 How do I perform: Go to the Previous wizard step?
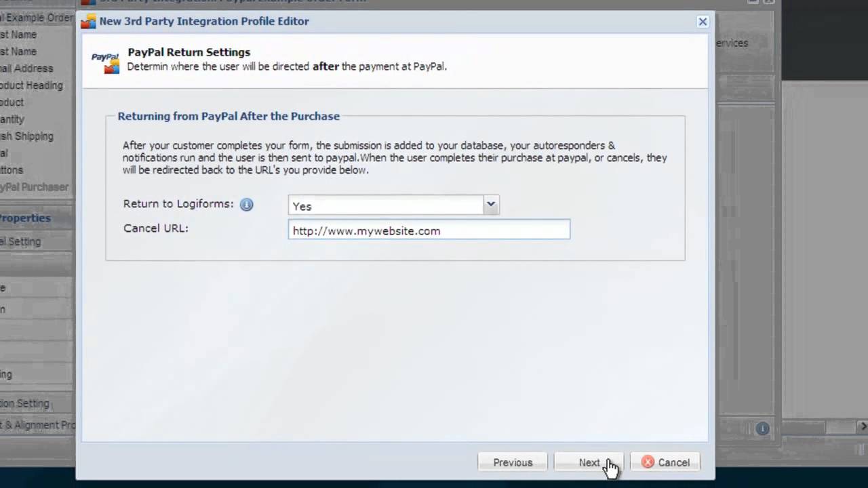(512, 462)
